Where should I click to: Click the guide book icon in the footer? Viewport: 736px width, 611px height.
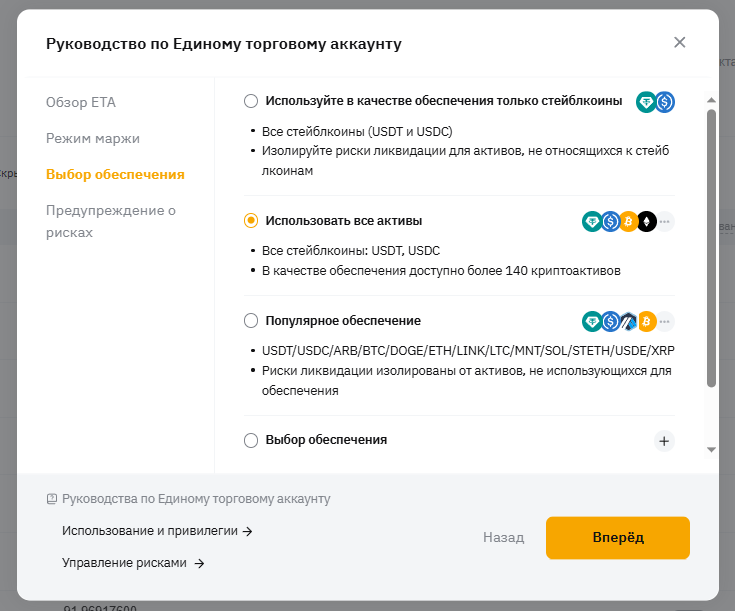point(52,499)
